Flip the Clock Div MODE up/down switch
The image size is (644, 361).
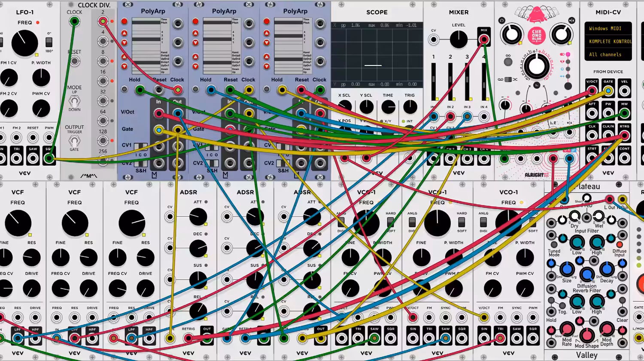[74, 101]
